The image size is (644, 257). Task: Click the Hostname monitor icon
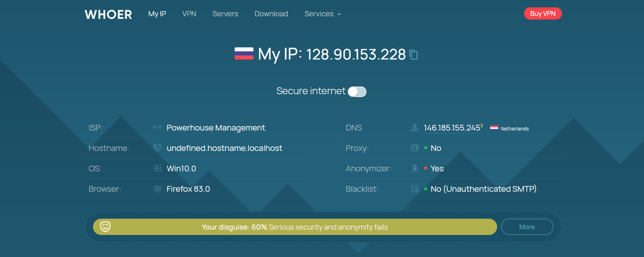coord(157,148)
